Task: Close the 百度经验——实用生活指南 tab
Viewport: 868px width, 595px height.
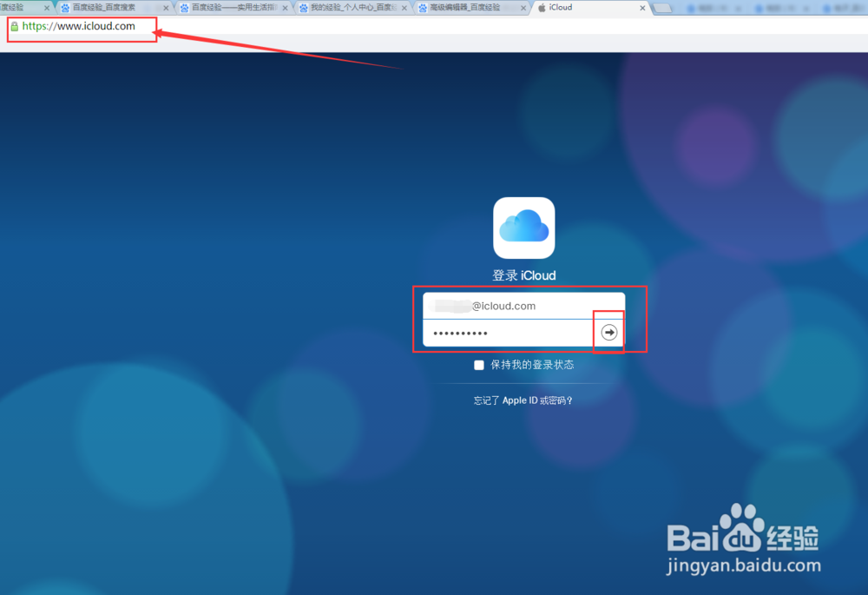Action: point(285,9)
